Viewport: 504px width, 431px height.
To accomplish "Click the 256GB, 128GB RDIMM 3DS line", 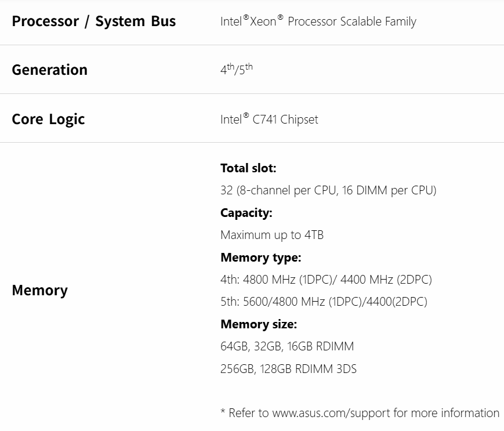I will click(x=288, y=368).
